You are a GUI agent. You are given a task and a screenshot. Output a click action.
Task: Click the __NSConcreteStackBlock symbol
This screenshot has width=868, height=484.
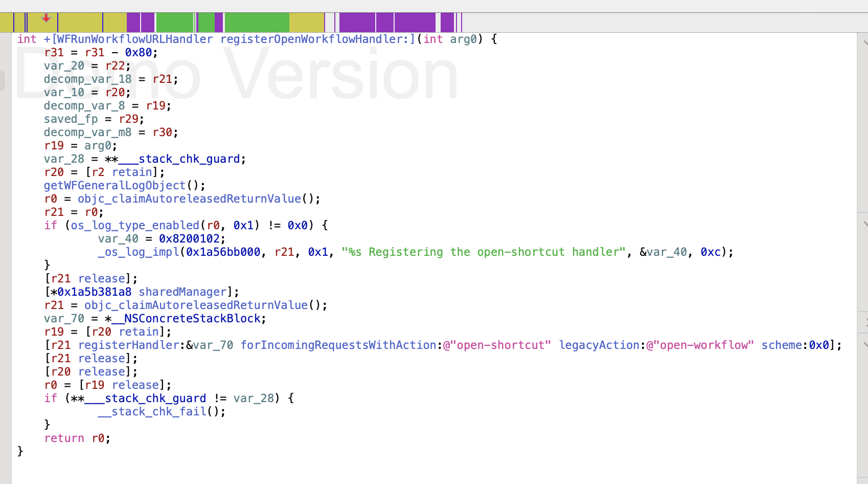point(186,319)
